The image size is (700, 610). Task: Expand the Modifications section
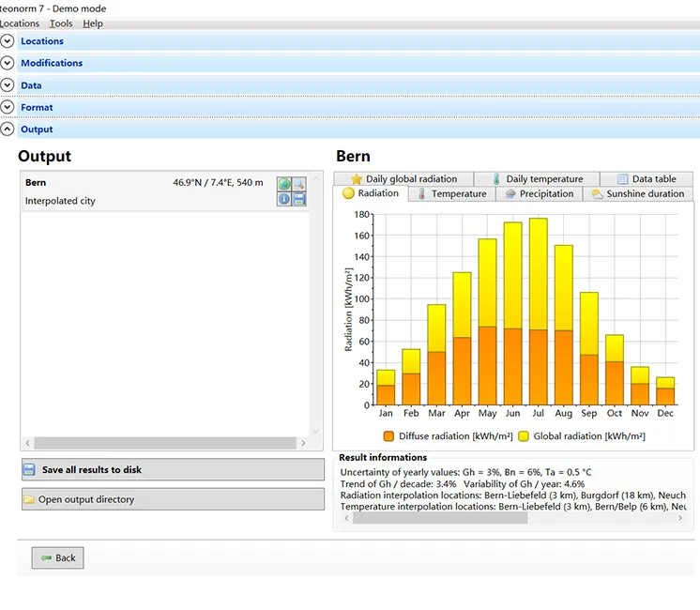pyautogui.click(x=8, y=63)
